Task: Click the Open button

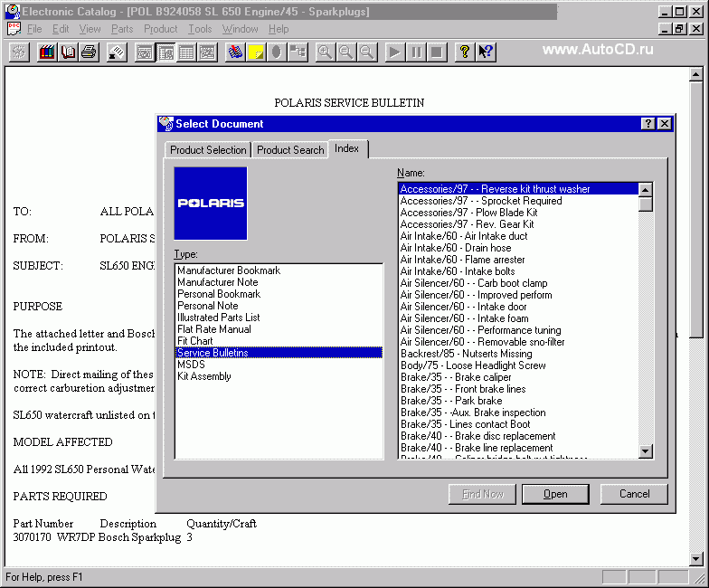Action: pyautogui.click(x=555, y=494)
